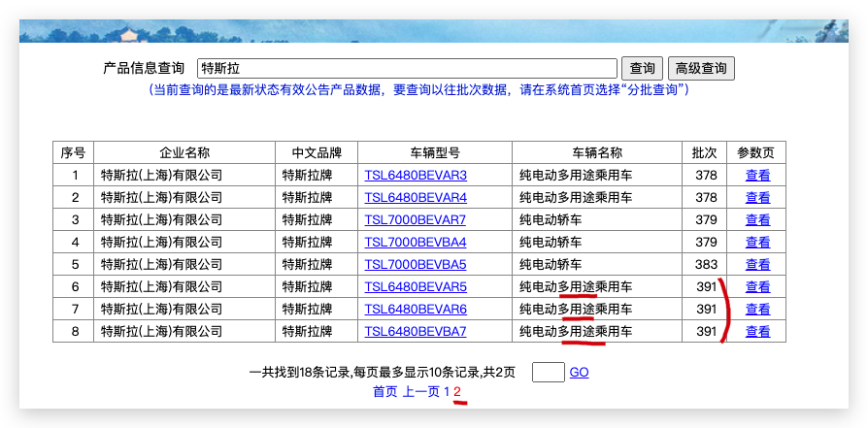Click the 产品信息查询 label
Viewport: 868px width, 428px height.
point(144,69)
